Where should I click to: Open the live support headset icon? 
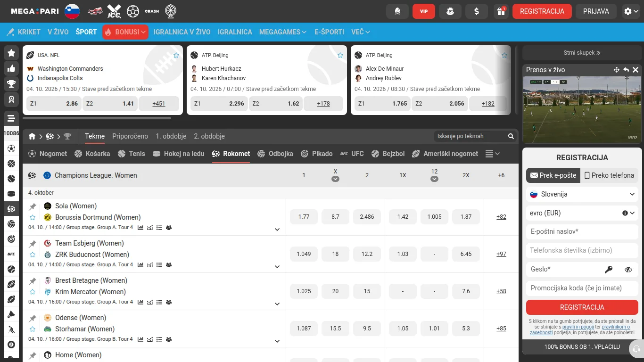click(x=636, y=349)
